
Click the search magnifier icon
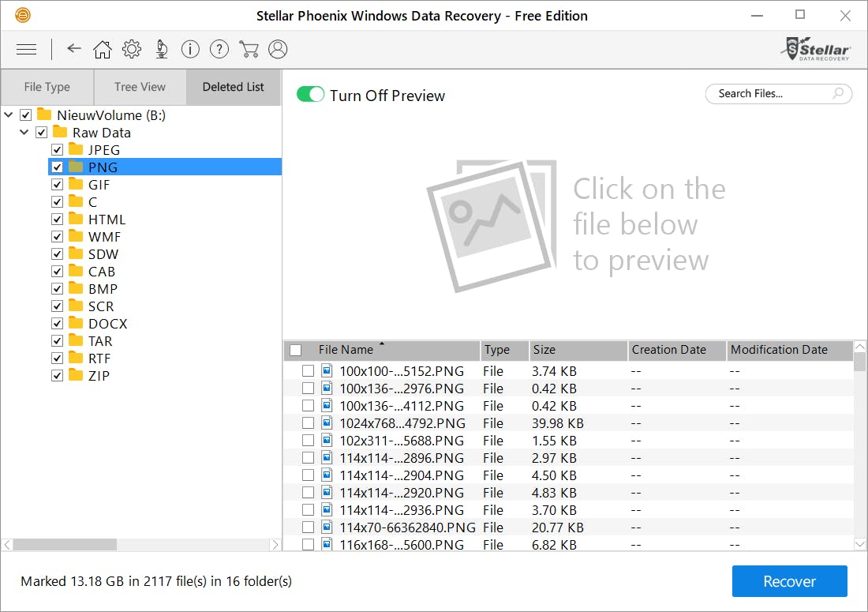[838, 93]
